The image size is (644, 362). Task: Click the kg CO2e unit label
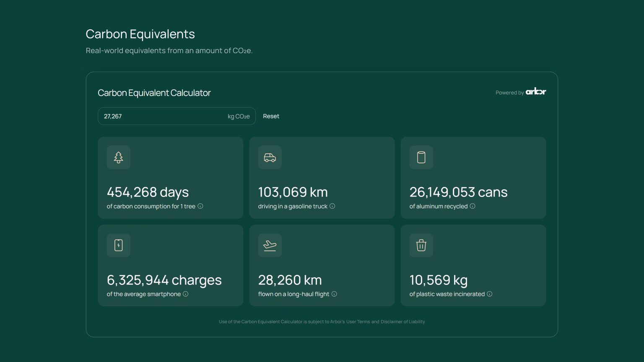coord(239,116)
